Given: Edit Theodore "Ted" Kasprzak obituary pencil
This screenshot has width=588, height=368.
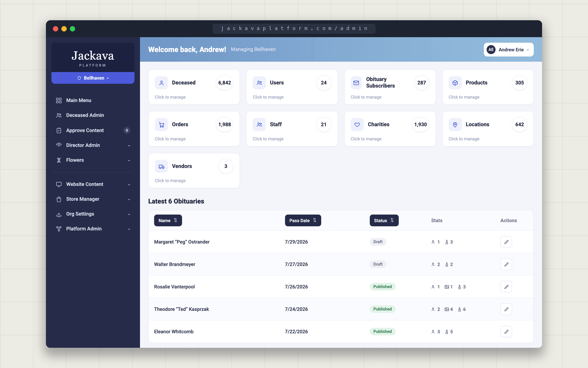Looking at the screenshot, I should click(506, 309).
